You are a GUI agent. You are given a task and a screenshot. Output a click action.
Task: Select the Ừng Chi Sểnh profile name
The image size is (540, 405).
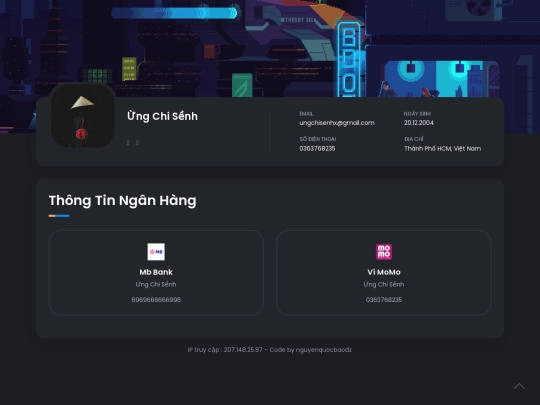[x=162, y=116]
